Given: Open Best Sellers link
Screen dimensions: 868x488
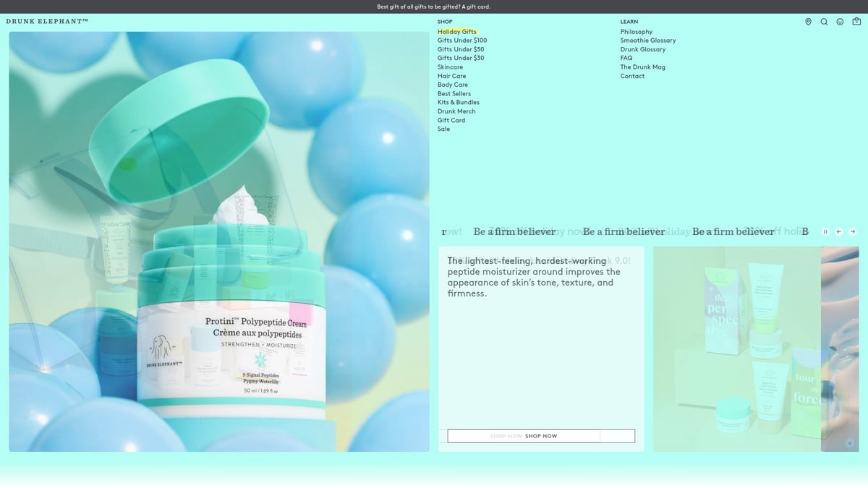Looking at the screenshot, I should click(454, 94).
